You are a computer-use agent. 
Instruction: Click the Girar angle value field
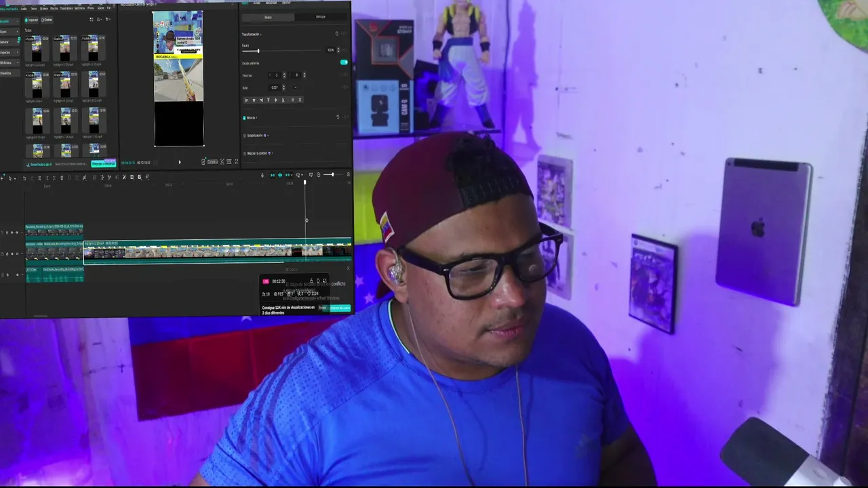[x=275, y=87]
